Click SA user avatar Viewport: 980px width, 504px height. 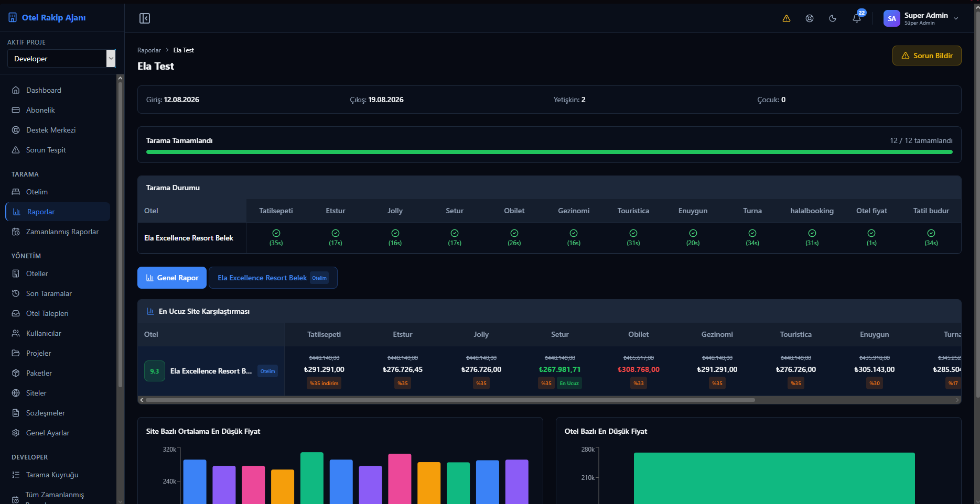(x=891, y=18)
